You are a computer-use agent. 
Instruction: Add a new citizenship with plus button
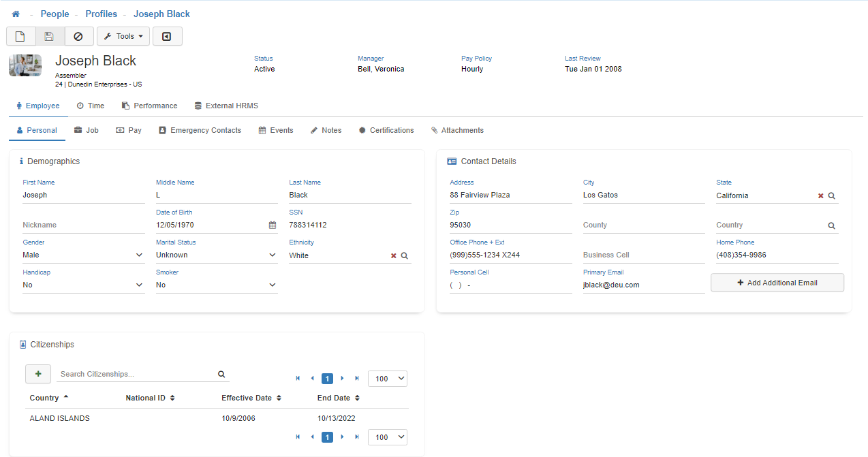38,374
